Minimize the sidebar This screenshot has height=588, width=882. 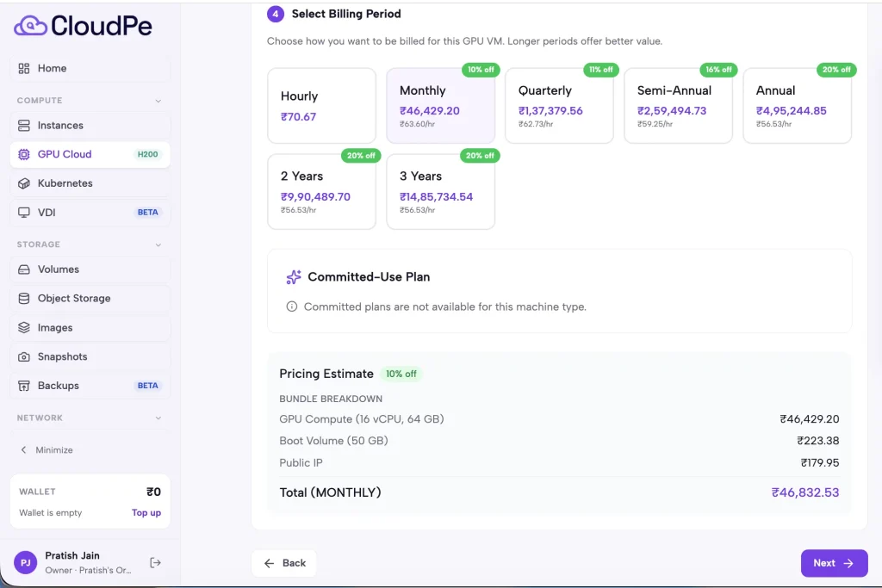[47, 449]
